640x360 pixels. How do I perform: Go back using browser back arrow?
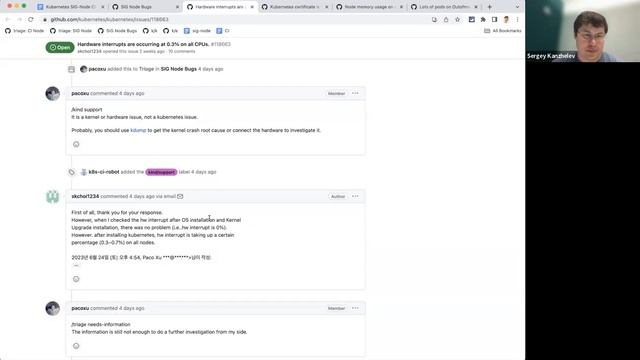[x=8, y=19]
